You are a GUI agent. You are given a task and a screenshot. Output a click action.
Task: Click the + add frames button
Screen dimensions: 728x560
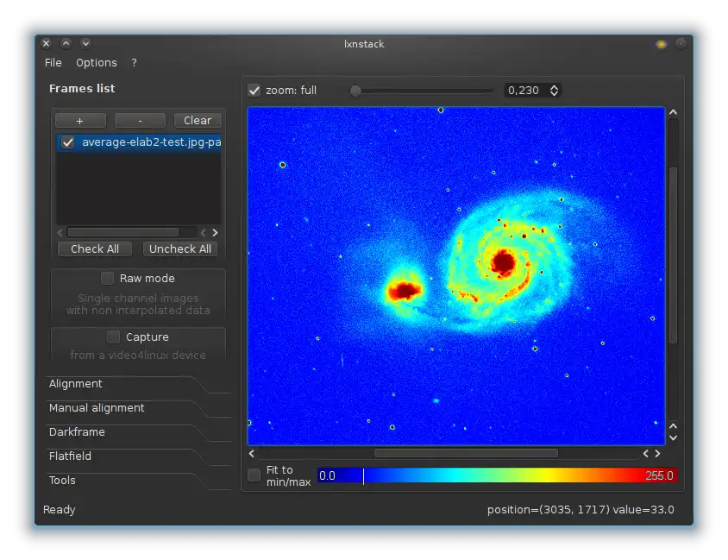coord(80,121)
